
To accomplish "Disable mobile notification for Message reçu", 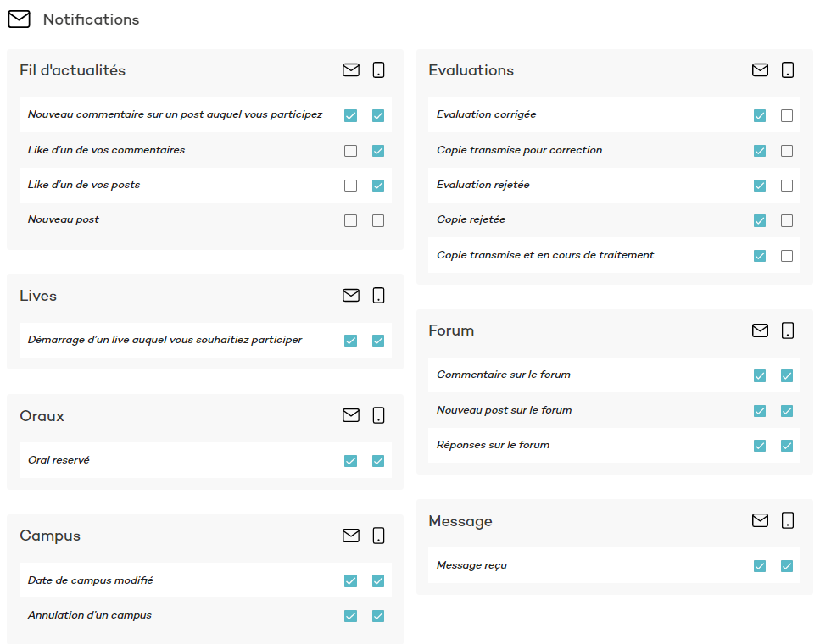I will tap(787, 566).
